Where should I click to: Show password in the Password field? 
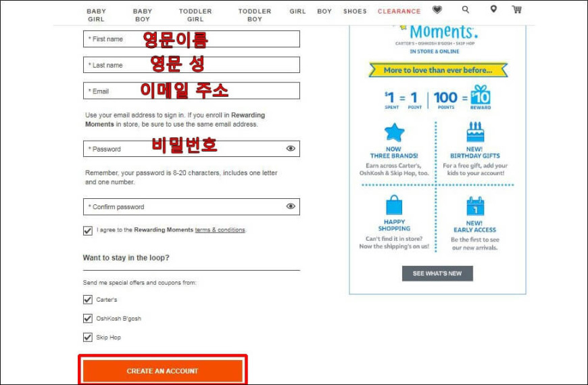click(291, 149)
